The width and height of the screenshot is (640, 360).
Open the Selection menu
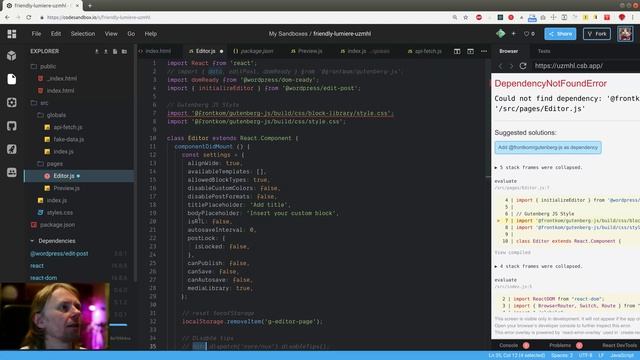(83, 34)
